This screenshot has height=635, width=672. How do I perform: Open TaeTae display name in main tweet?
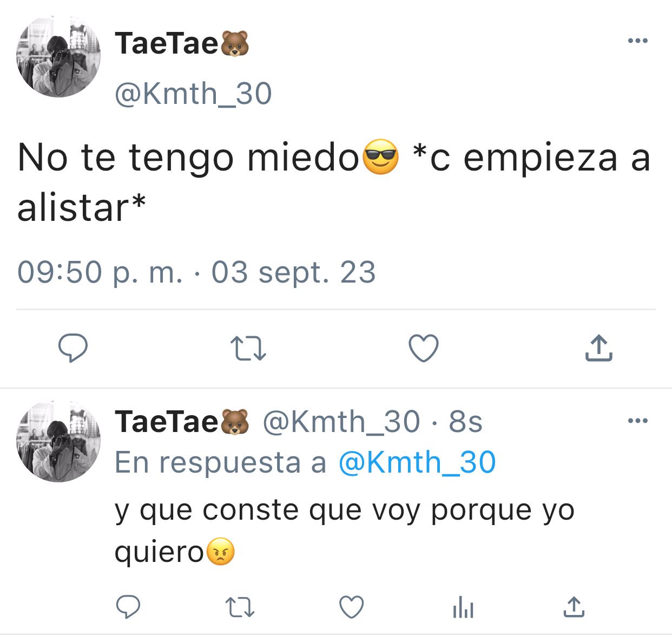[x=182, y=43]
